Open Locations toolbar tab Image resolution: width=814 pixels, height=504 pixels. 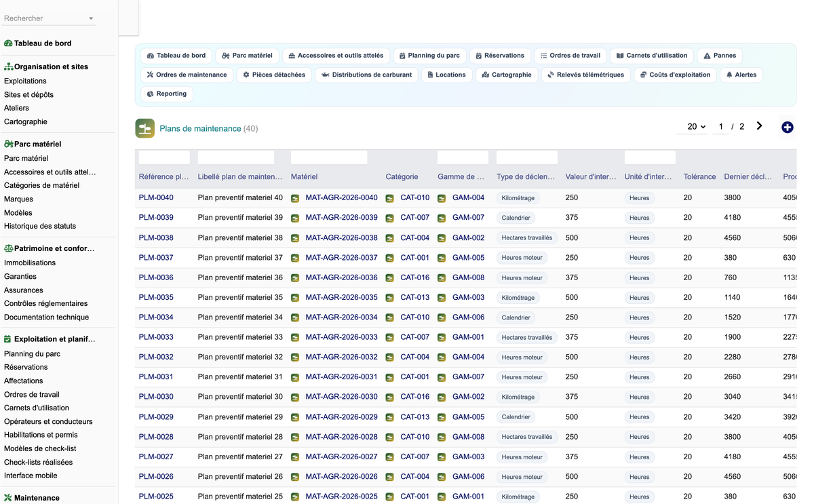[x=446, y=75]
